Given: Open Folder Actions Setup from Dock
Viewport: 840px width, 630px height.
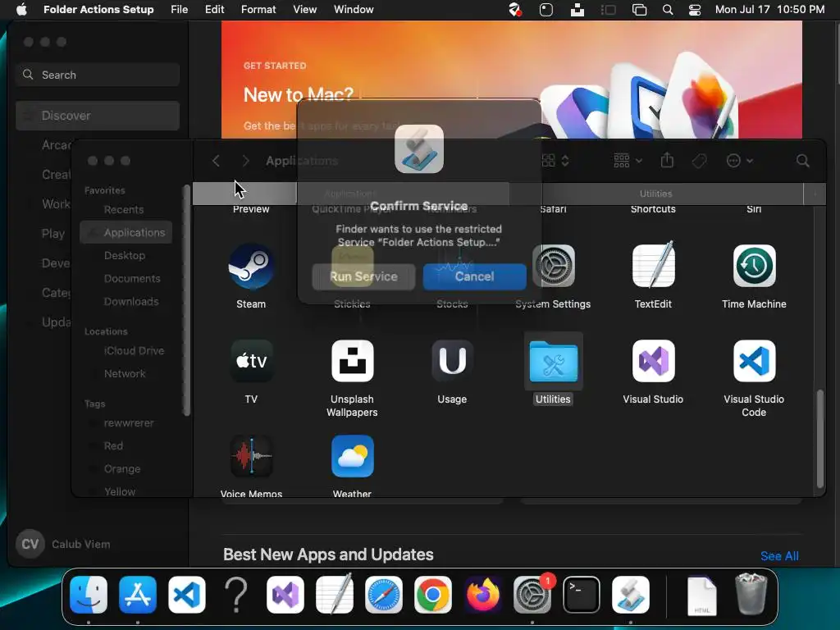Looking at the screenshot, I should click(631, 595).
